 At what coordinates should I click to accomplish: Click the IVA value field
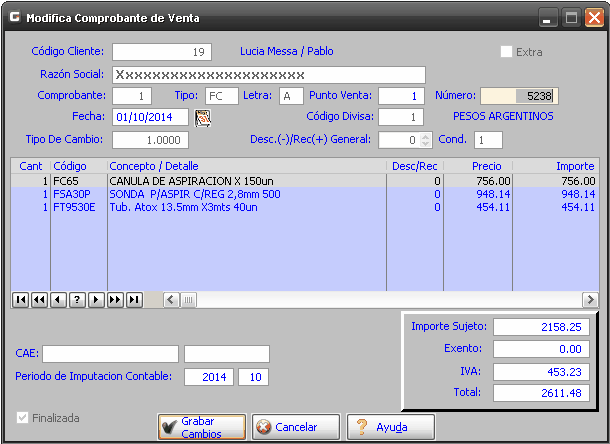[x=541, y=372]
